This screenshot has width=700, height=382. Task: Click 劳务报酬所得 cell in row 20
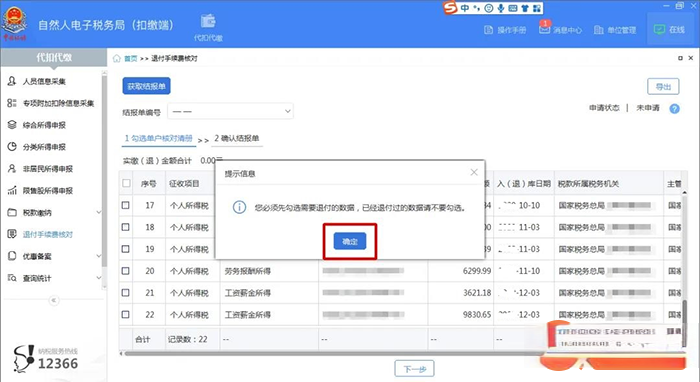point(247,271)
